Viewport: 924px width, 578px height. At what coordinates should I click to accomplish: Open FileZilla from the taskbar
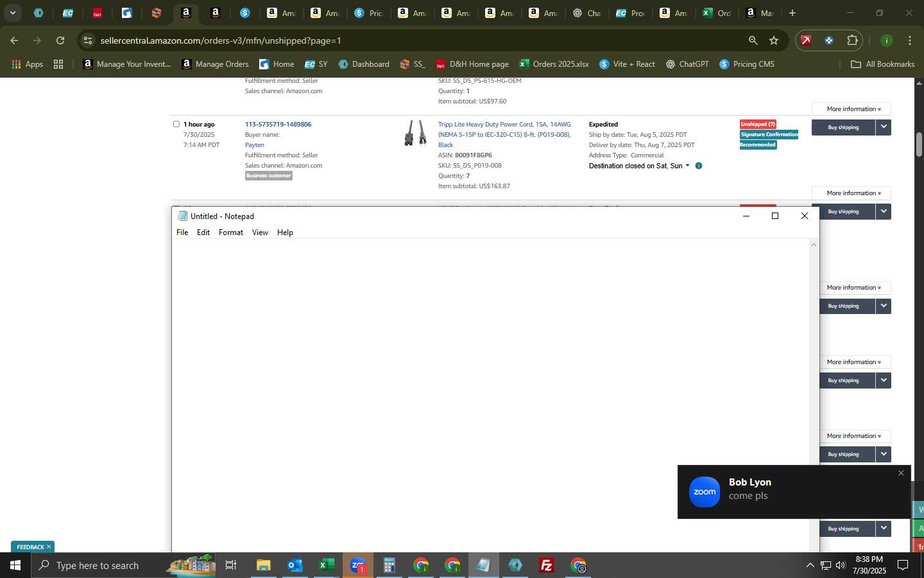click(x=547, y=565)
